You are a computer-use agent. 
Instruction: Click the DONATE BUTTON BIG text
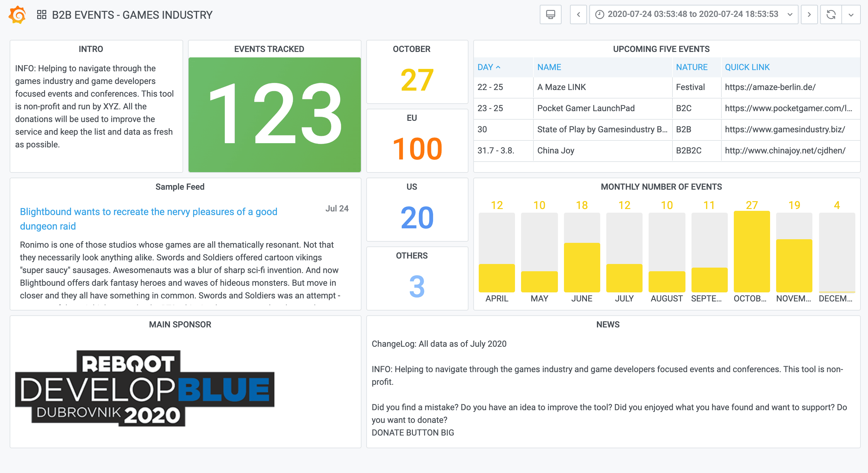point(413,433)
